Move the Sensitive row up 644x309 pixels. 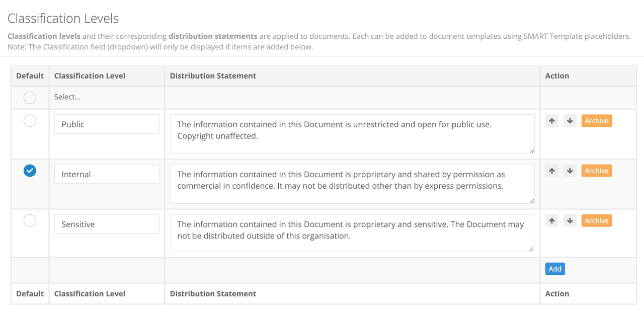click(552, 220)
